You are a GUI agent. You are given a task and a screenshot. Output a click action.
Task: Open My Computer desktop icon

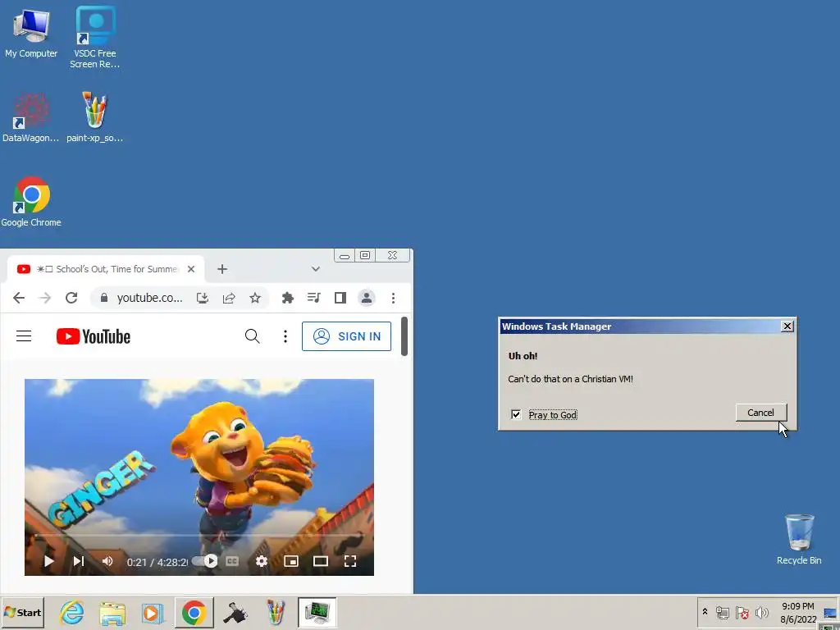(x=31, y=32)
